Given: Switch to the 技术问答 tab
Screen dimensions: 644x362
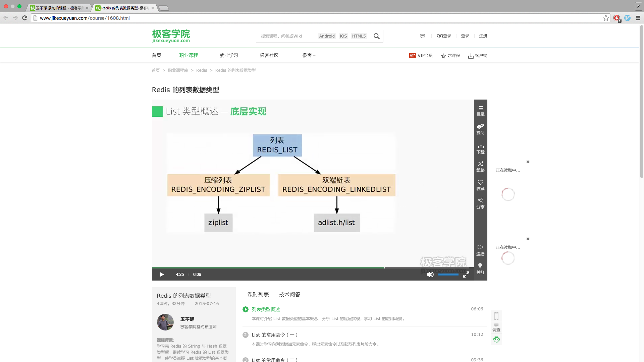Looking at the screenshot, I should 289,294.
